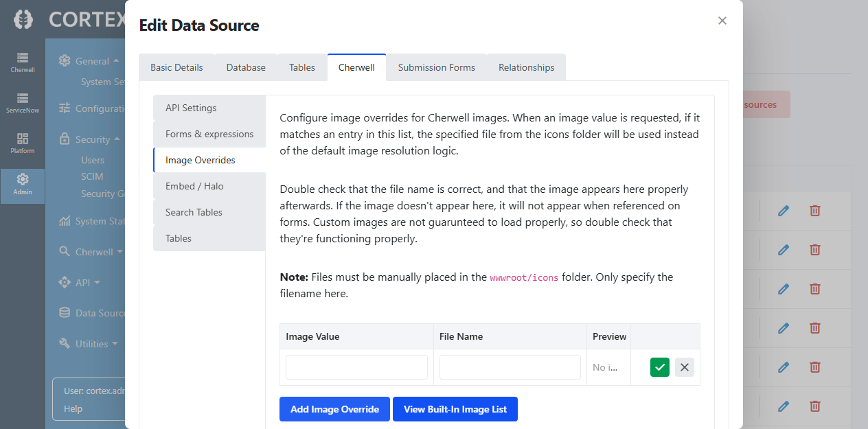868x429 pixels.
Task: Expand the API menu group caret
Action: click(x=97, y=282)
